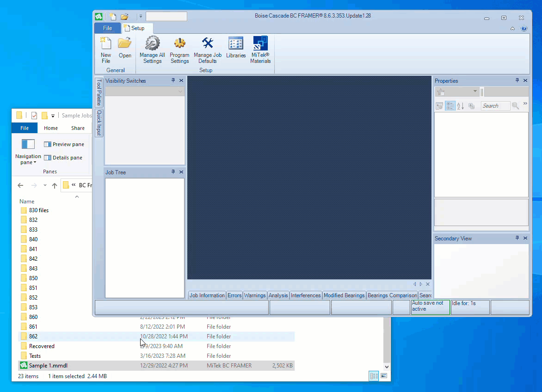Image resolution: width=542 pixels, height=392 pixels.
Task: Close the Job Tree panel
Action: click(x=181, y=171)
